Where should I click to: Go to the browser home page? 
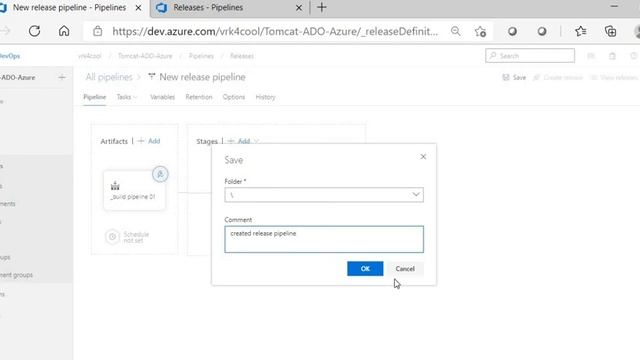tap(64, 31)
